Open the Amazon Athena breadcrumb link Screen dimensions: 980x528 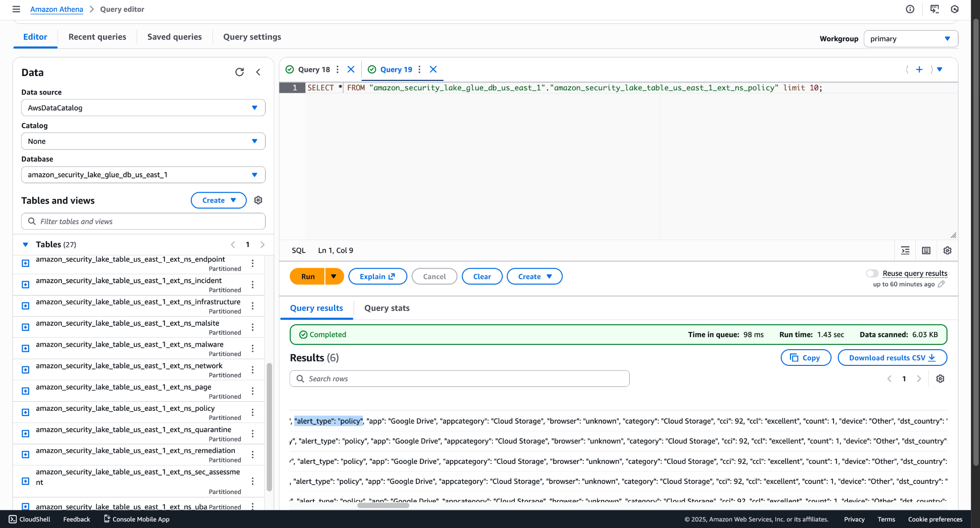click(x=56, y=9)
